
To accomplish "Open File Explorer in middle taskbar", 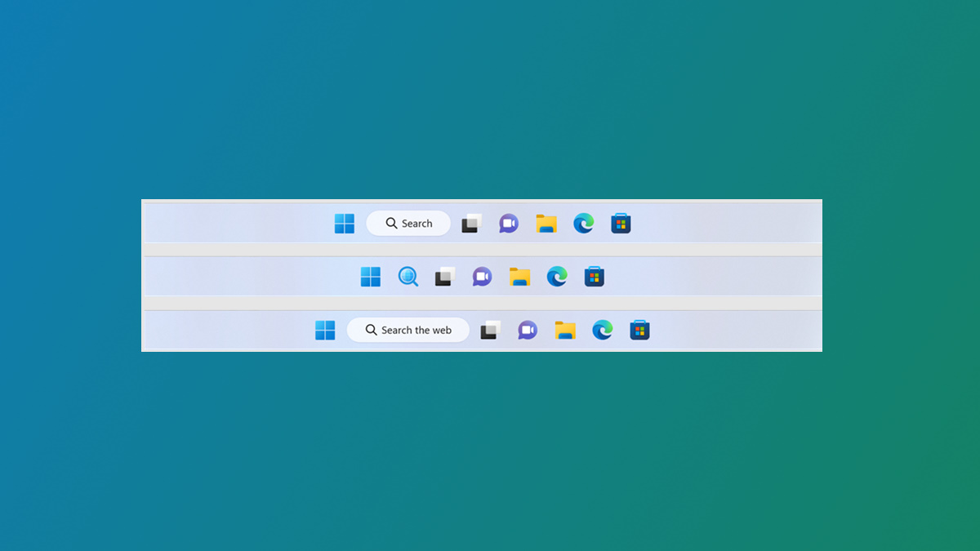I will 520,277.
